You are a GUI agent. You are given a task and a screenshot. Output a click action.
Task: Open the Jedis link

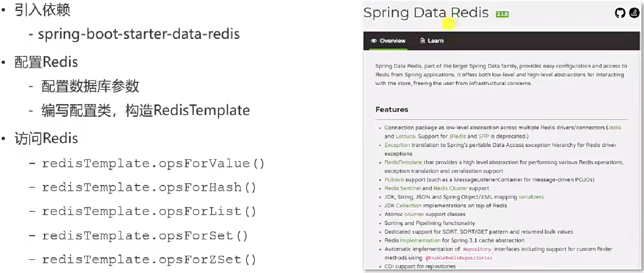(614, 127)
